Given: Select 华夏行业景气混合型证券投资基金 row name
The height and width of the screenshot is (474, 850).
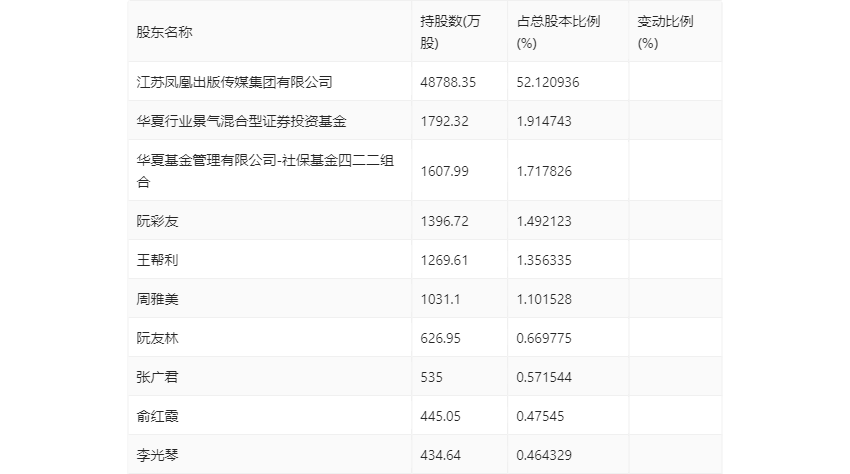Looking at the screenshot, I should pos(241,121).
